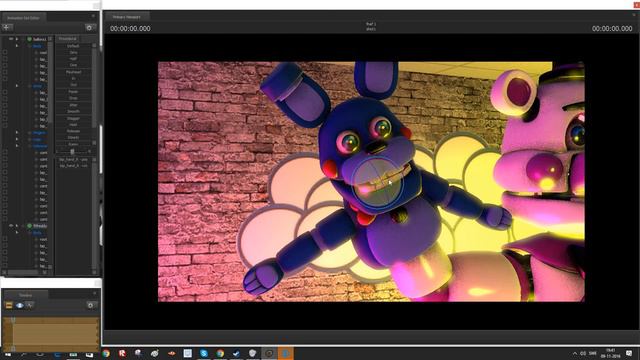Screen dimensions: 640x360
Task: Select the first bip_hand row in control list
Action: click(73, 159)
